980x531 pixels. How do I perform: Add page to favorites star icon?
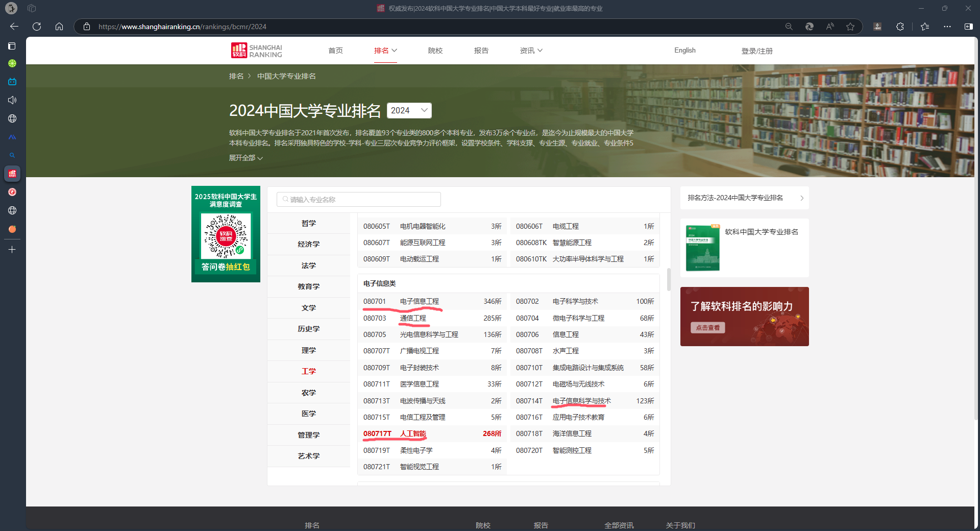pyautogui.click(x=850, y=27)
